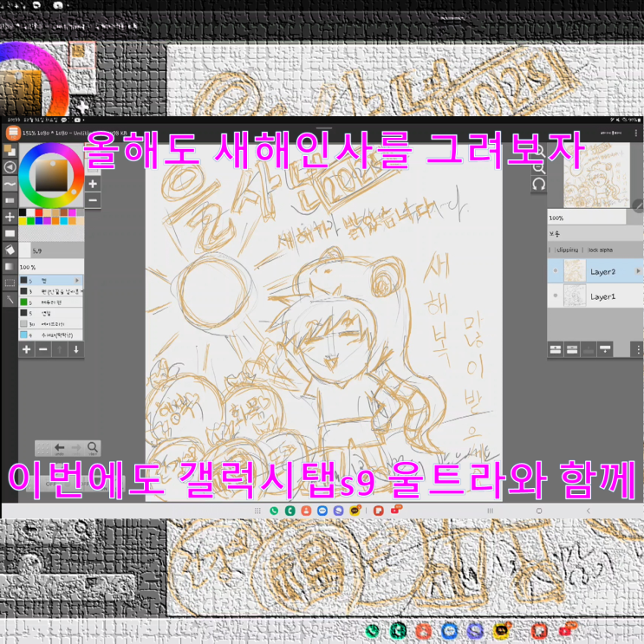Select the paint bucket fill tool

(x=10, y=250)
